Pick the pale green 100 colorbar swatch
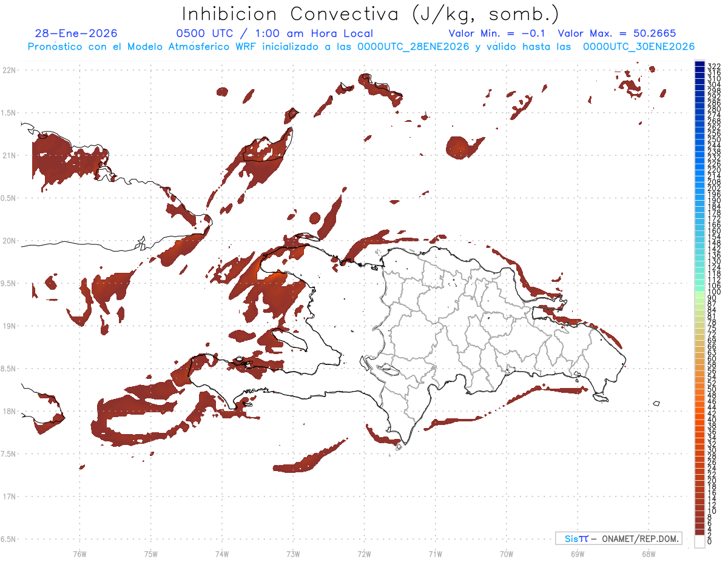Viewport: 728px width, 562px height. tap(699, 292)
